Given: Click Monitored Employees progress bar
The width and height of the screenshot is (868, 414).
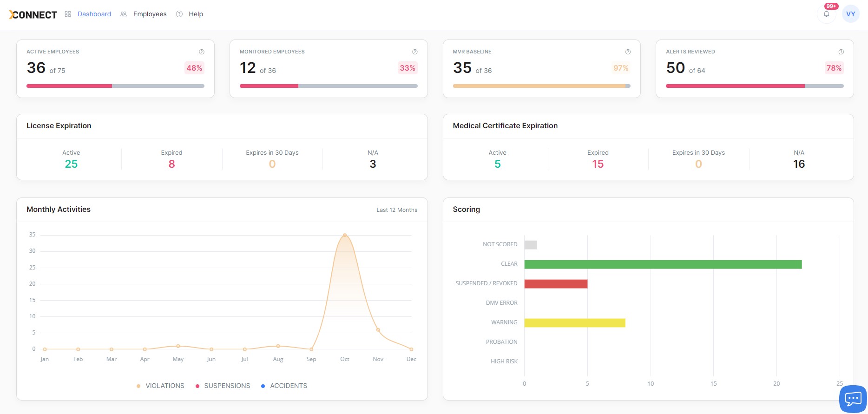Looking at the screenshot, I should tap(329, 86).
